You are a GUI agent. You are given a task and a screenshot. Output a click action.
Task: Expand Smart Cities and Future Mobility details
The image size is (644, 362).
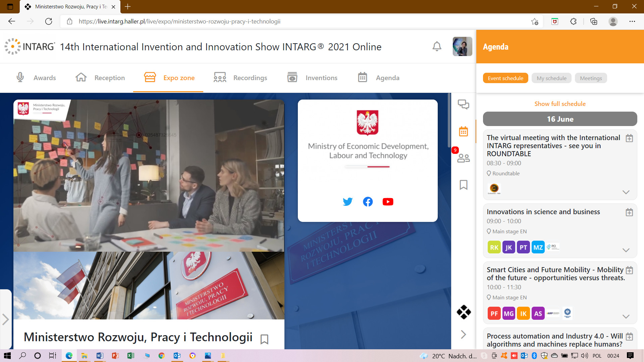tap(626, 316)
